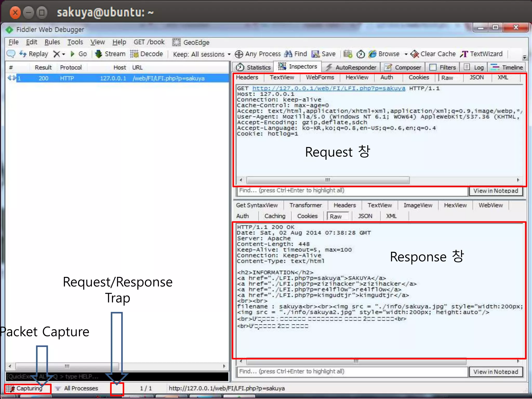This screenshot has height=399, width=532.
Task: Open the Rules menu
Action: (x=52, y=42)
